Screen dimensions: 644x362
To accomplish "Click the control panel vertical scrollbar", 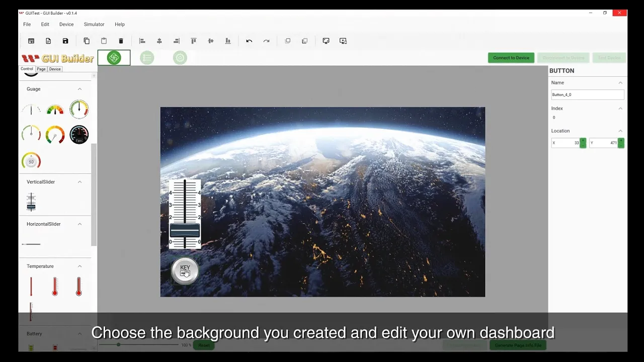I will point(94,195).
